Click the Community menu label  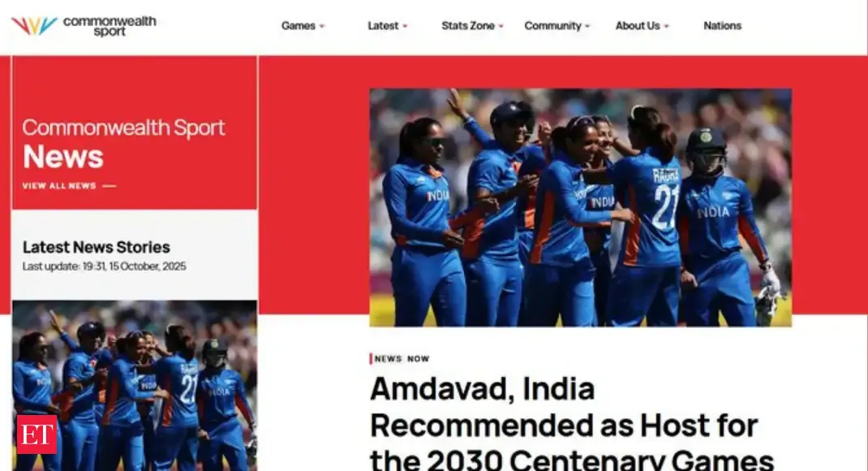pyautogui.click(x=552, y=25)
